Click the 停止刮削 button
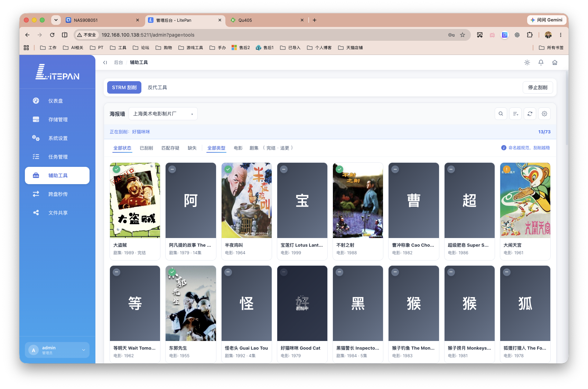588x389 pixels. [x=538, y=87]
